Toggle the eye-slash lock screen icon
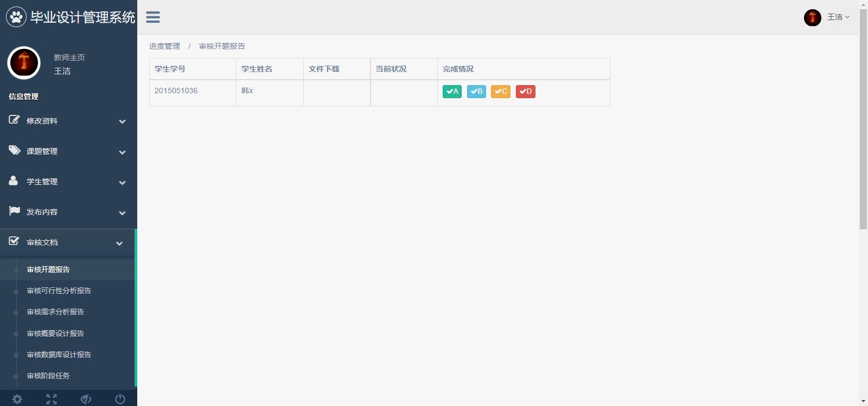This screenshot has width=868, height=406. coord(86,399)
